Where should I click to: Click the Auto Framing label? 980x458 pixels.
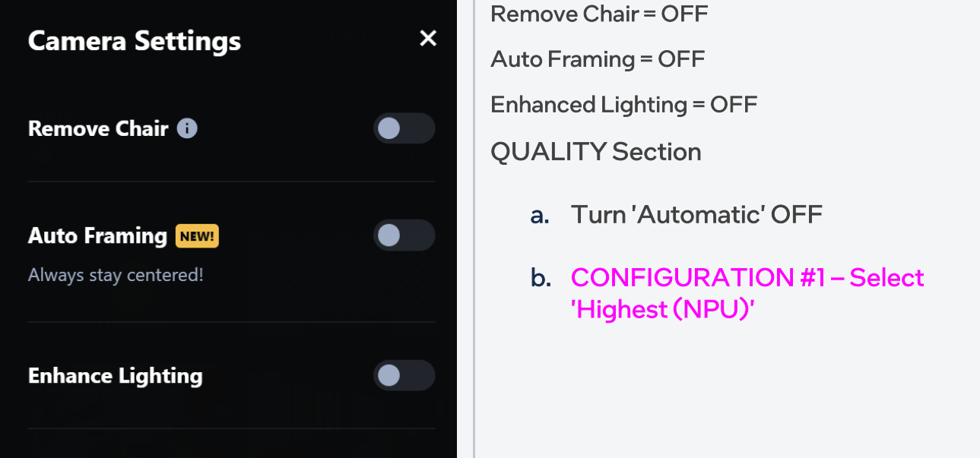(97, 236)
